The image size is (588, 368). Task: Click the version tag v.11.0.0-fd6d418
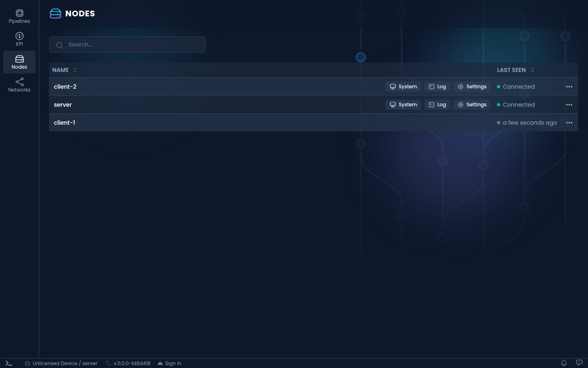pos(128,363)
